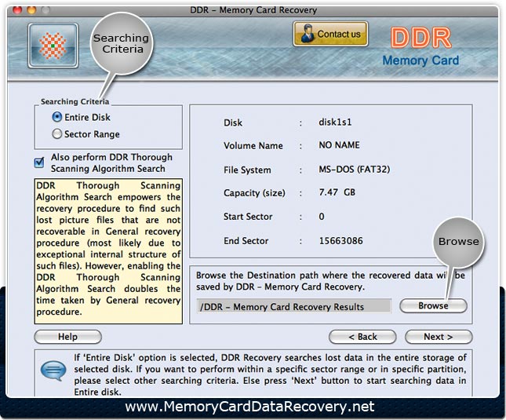Click the speech bubble info icon
This screenshot has width=506, height=420.
click(53, 371)
